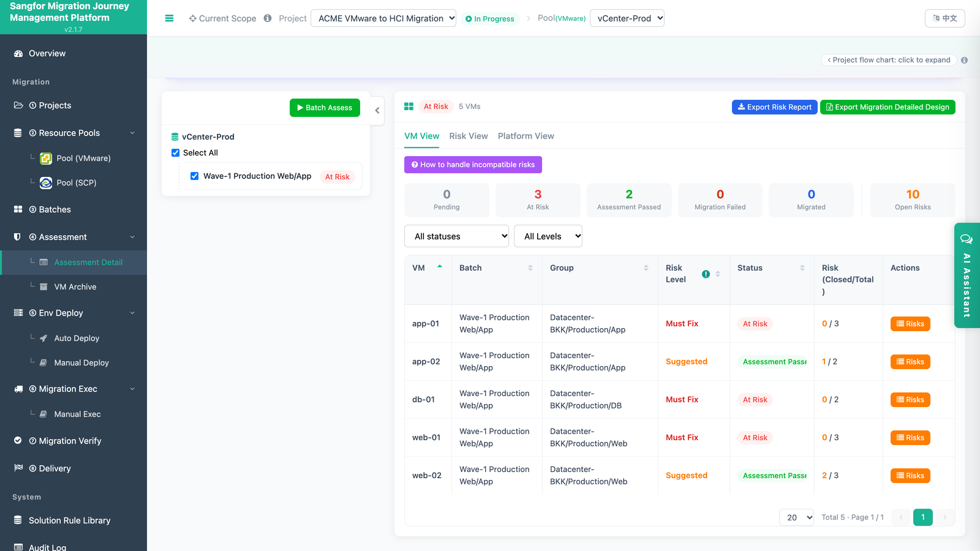Collapse Resource Pools chevron

click(x=132, y=133)
